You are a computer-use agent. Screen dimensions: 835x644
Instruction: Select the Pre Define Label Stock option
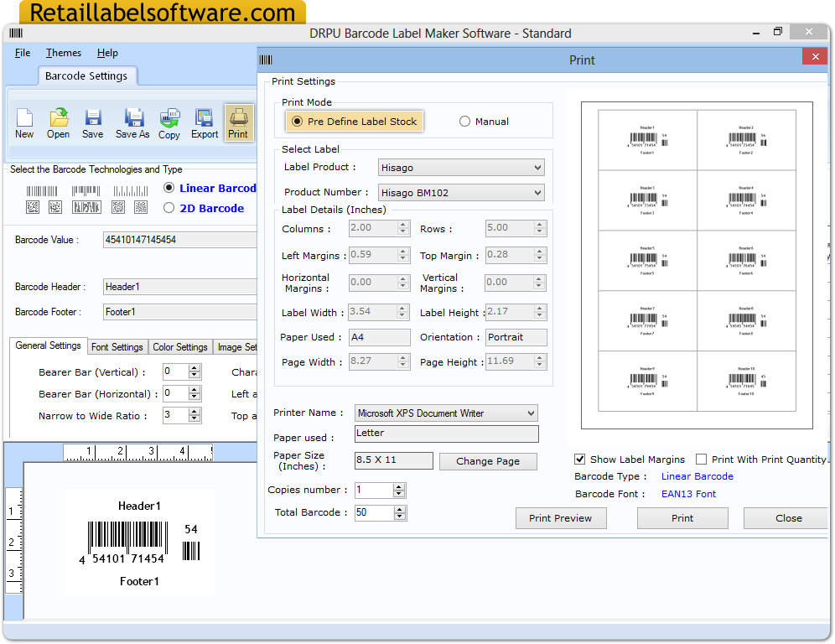[x=299, y=121]
